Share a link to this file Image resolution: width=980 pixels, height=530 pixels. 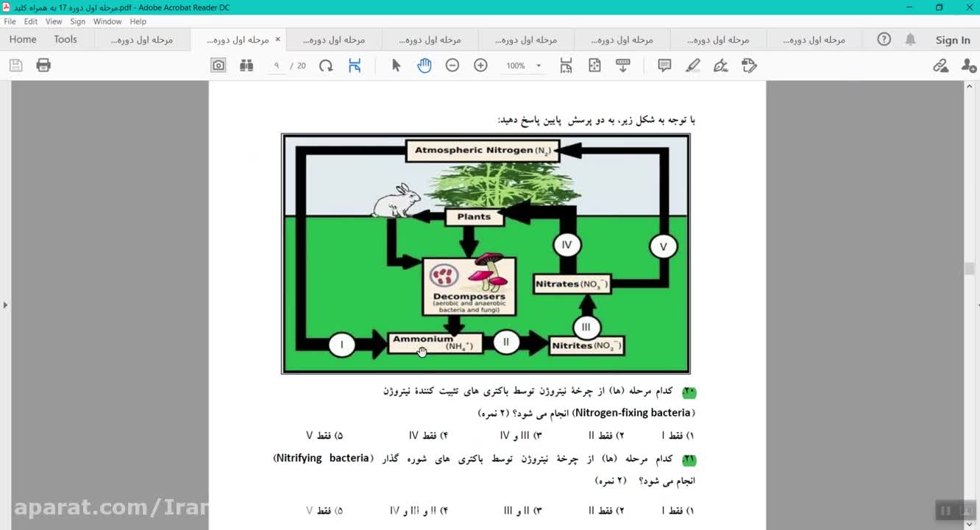pos(940,66)
